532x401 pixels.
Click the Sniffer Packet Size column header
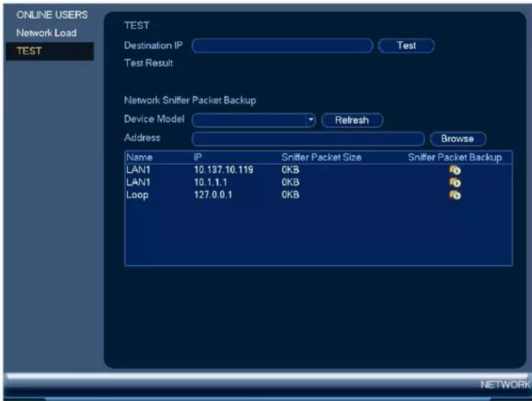[x=321, y=157]
